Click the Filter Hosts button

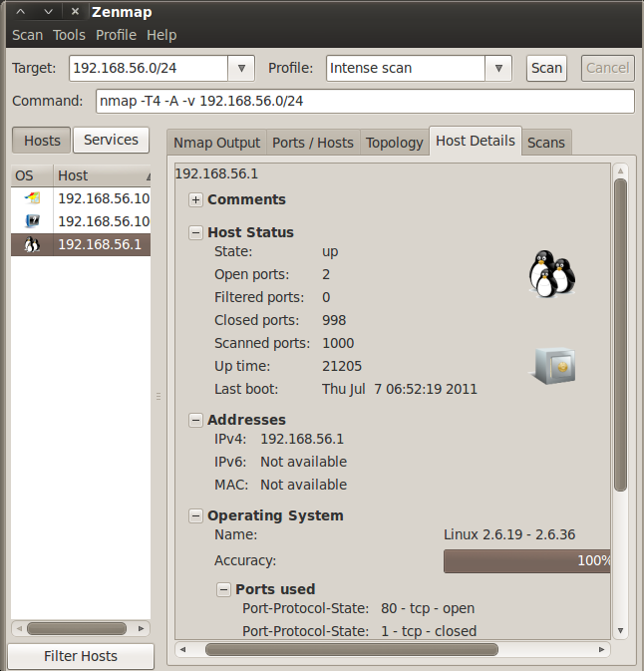(x=81, y=656)
